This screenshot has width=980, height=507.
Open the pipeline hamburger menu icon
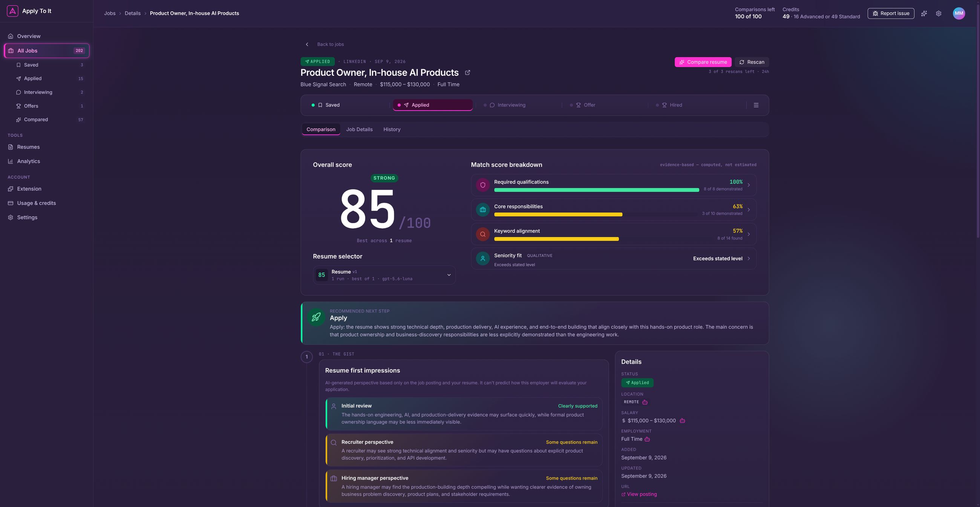pos(756,105)
